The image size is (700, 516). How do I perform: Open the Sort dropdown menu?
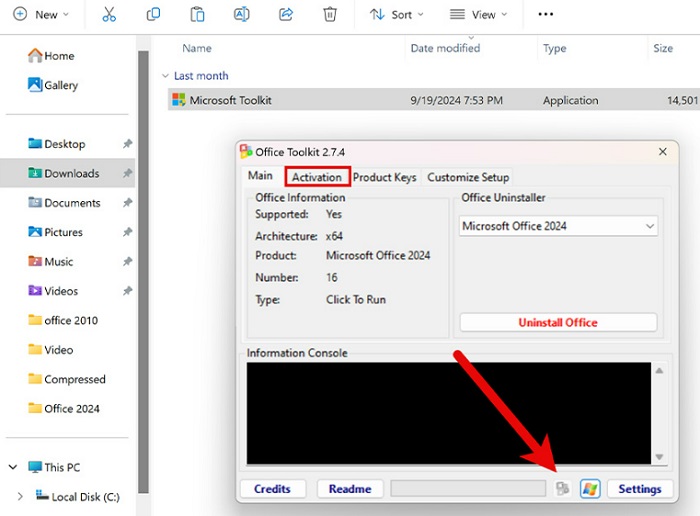click(x=396, y=15)
